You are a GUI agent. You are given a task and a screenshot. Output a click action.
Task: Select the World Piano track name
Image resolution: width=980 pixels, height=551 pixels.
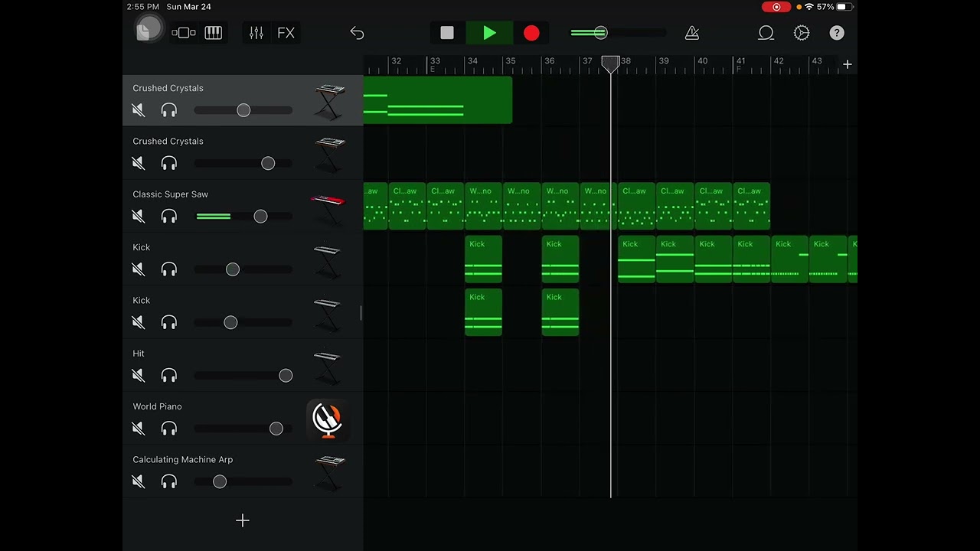point(157,406)
